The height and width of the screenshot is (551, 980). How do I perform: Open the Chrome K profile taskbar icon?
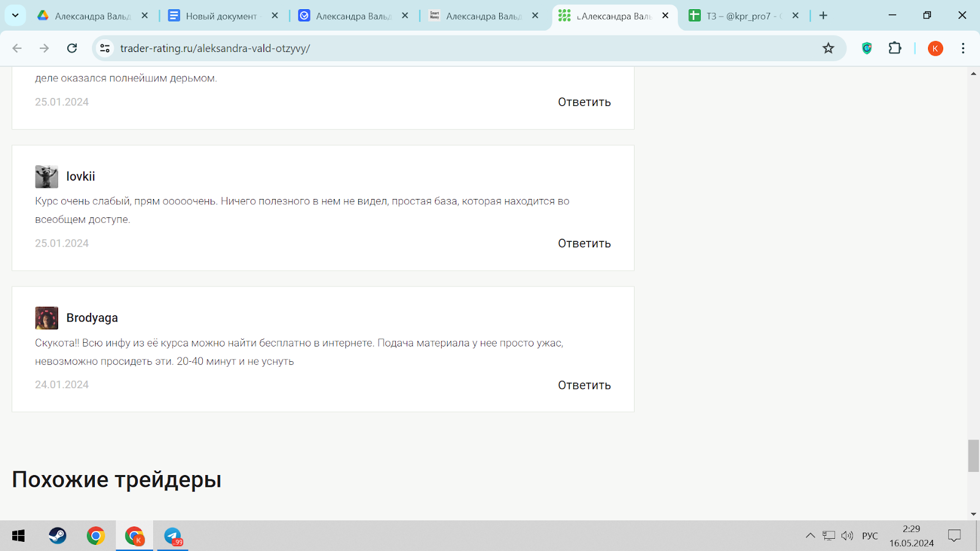tap(135, 536)
